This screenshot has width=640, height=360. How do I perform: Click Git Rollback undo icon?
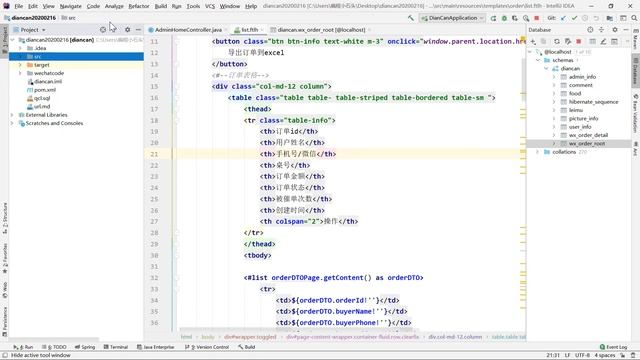click(596, 18)
